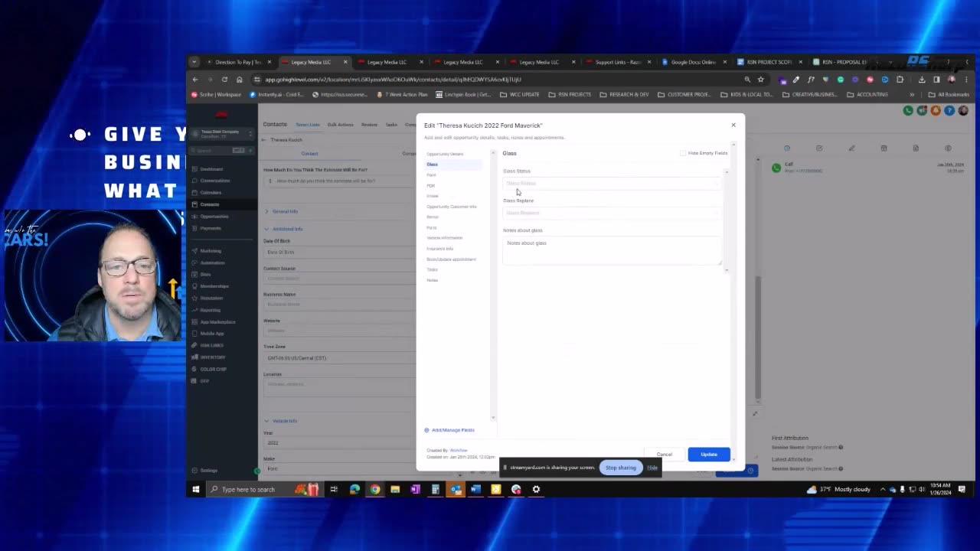Viewport: 980px width, 551px height.
Task: Click the green phone dialer icon
Action: (908, 110)
